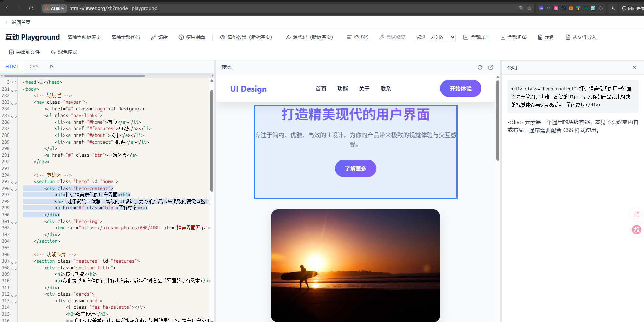
Task: Close the 说明 panel
Action: 634,68
